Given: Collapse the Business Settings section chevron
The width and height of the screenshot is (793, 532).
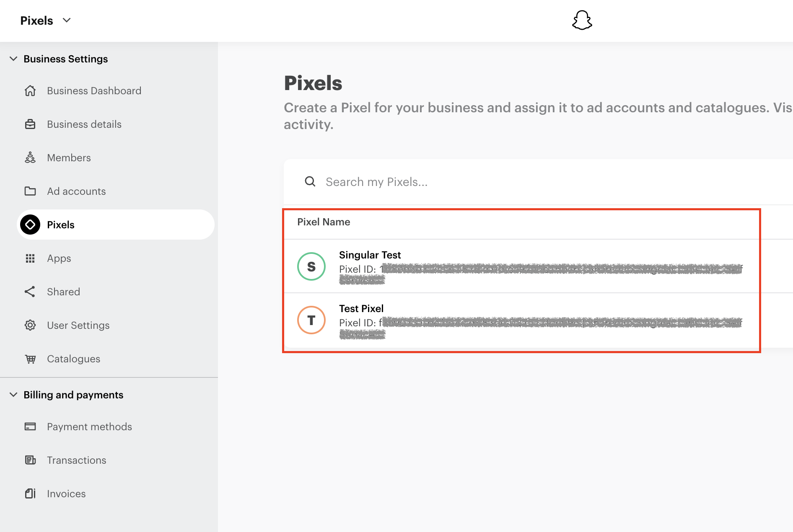Looking at the screenshot, I should [x=13, y=59].
